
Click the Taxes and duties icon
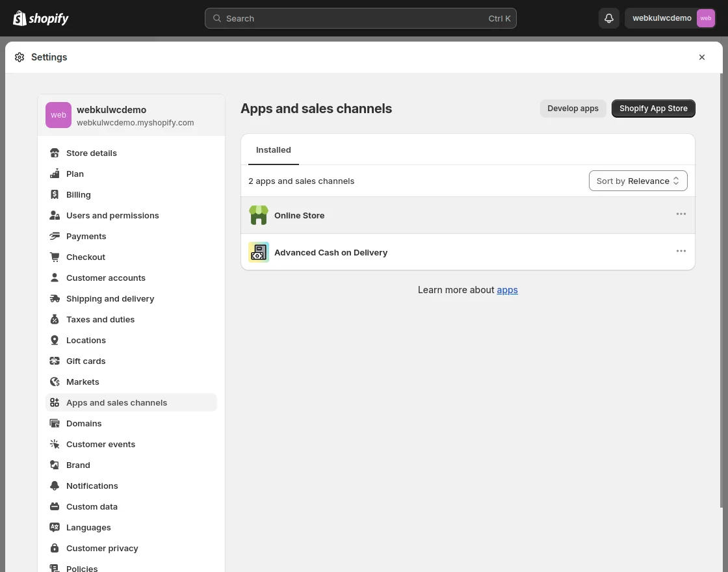pos(55,319)
